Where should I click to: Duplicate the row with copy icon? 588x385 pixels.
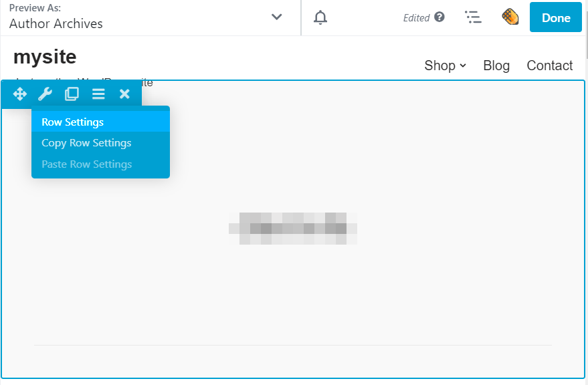pos(72,94)
